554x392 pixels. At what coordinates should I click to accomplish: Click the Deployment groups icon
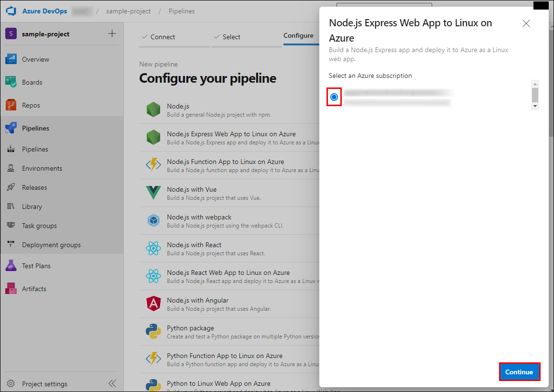click(11, 244)
